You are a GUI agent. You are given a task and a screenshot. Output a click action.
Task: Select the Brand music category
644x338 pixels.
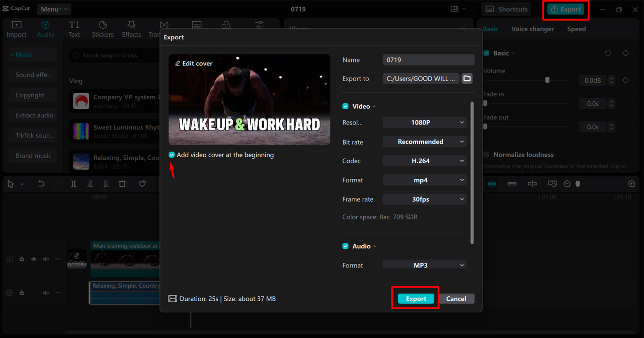pos(33,155)
